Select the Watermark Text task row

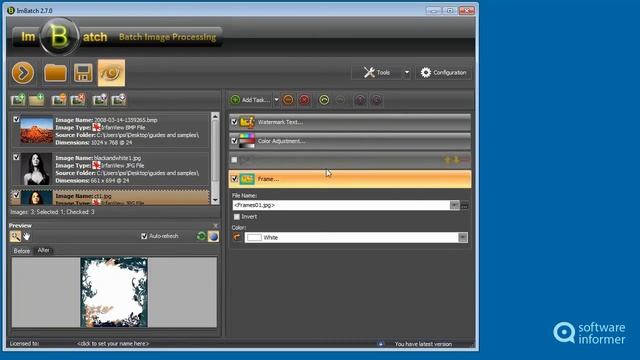pyautogui.click(x=350, y=122)
